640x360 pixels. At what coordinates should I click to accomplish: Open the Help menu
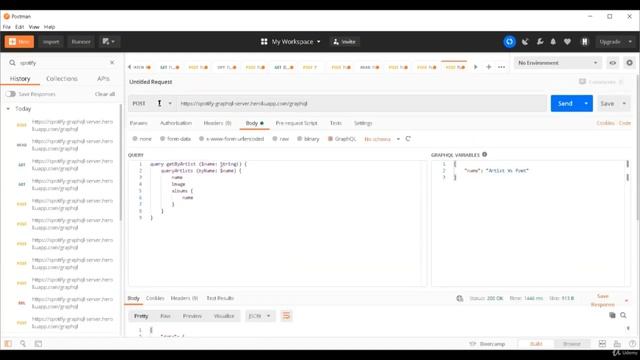[x=49, y=27]
